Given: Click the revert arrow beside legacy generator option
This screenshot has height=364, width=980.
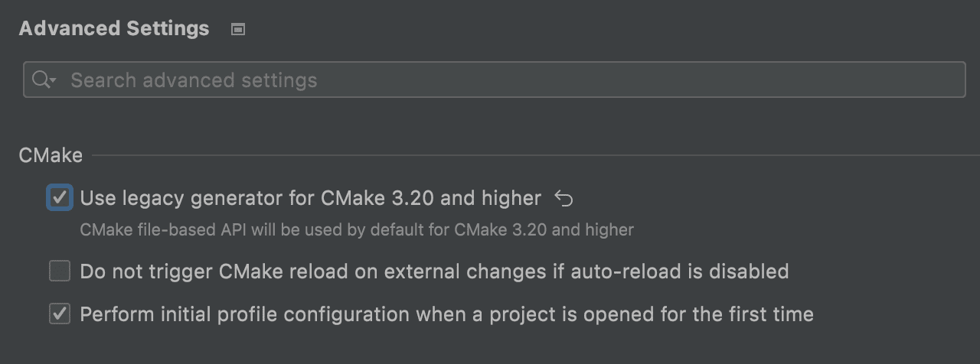Looking at the screenshot, I should tap(563, 200).
